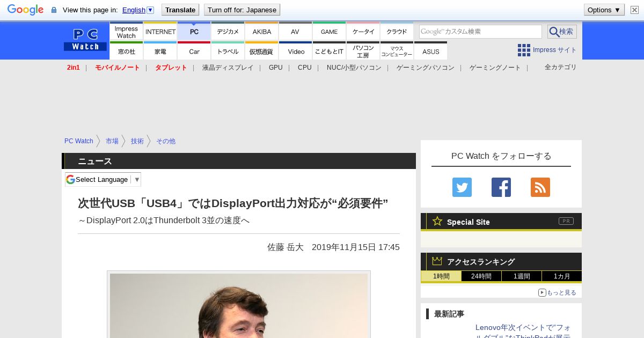Open the こどもとIT site tab

[x=330, y=51]
